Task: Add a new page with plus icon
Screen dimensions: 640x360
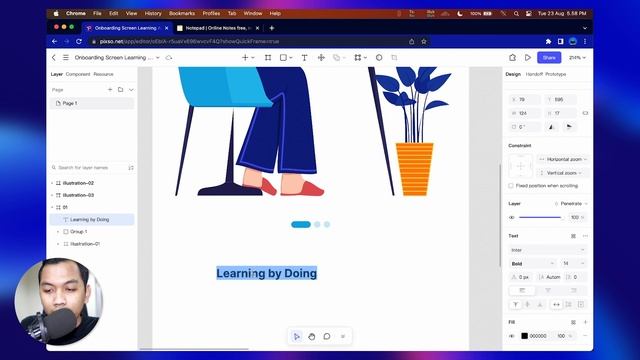Action: pyautogui.click(x=110, y=89)
